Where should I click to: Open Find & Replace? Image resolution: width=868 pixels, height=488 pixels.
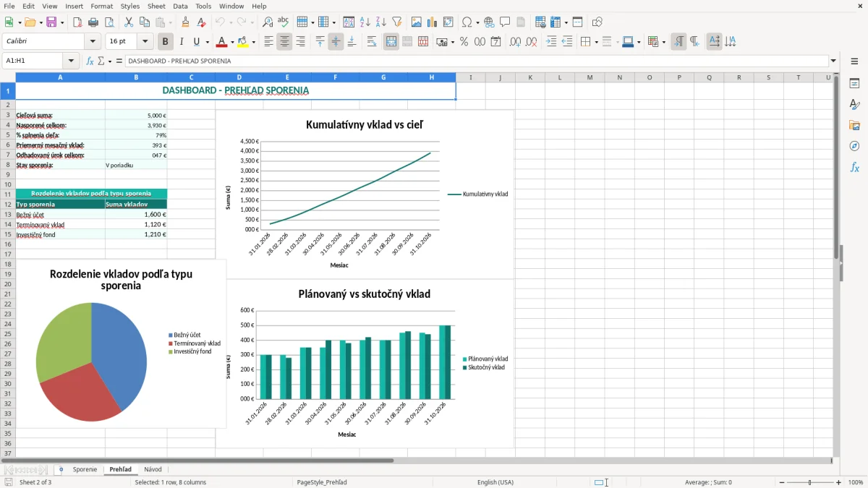268,22
